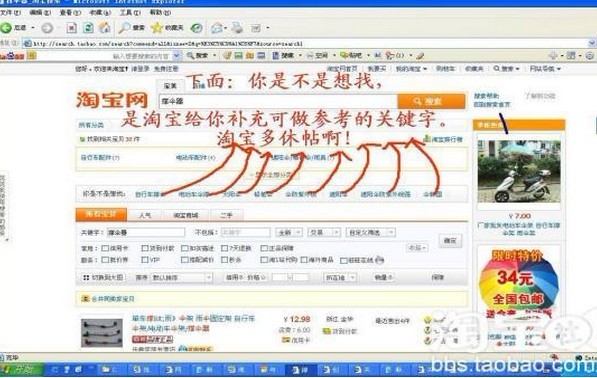
Task: Expand the address bar history dropdown
Action: pyautogui.click(x=592, y=43)
